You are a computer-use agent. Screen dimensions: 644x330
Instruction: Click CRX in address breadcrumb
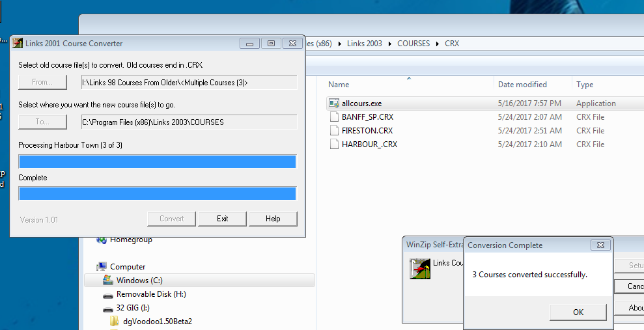(x=452, y=43)
